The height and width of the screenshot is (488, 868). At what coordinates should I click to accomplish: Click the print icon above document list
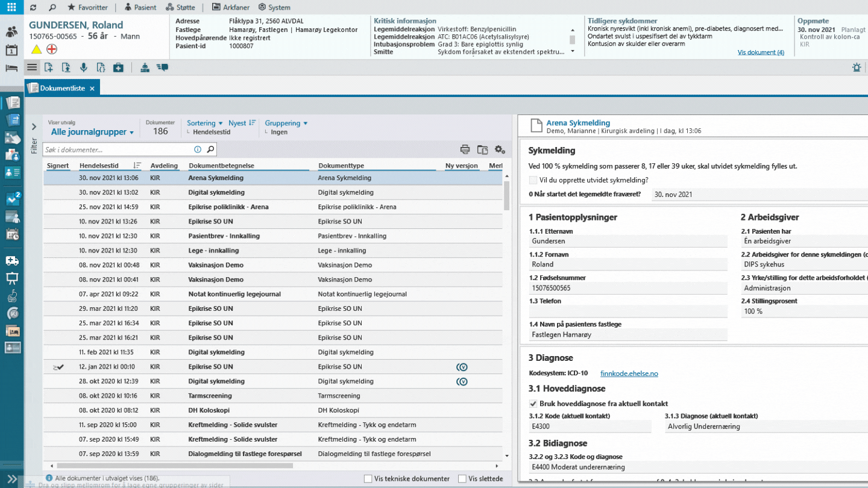pos(465,149)
